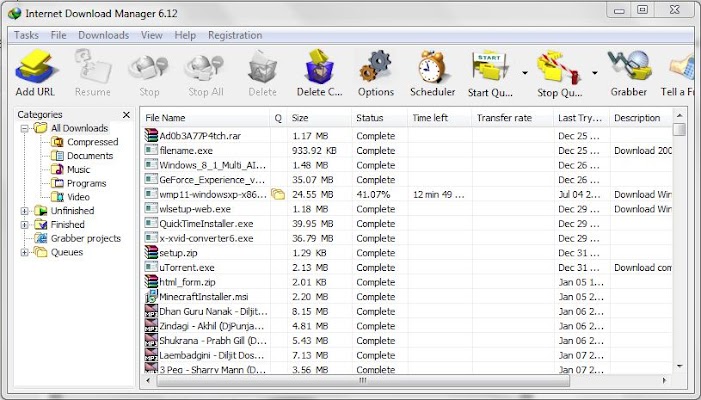The width and height of the screenshot is (701, 400).
Task: Click the Stop All toolbar icon
Action: click(206, 67)
